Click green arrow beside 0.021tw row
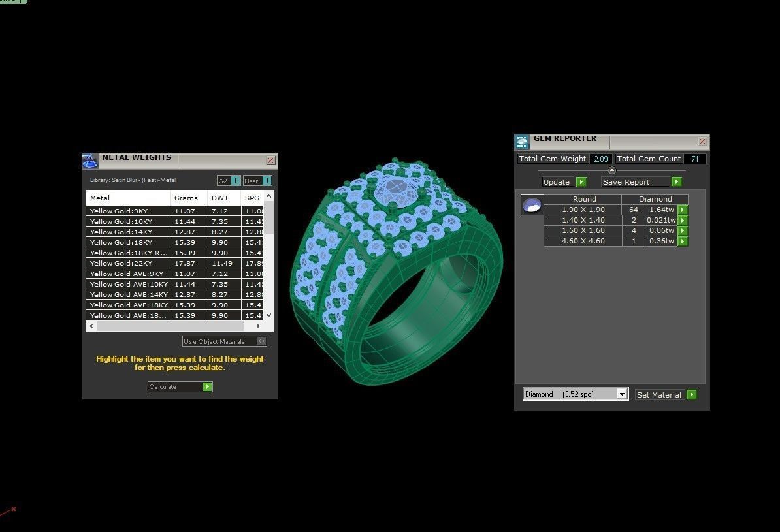Viewport: 780px width, 532px height. [683, 220]
